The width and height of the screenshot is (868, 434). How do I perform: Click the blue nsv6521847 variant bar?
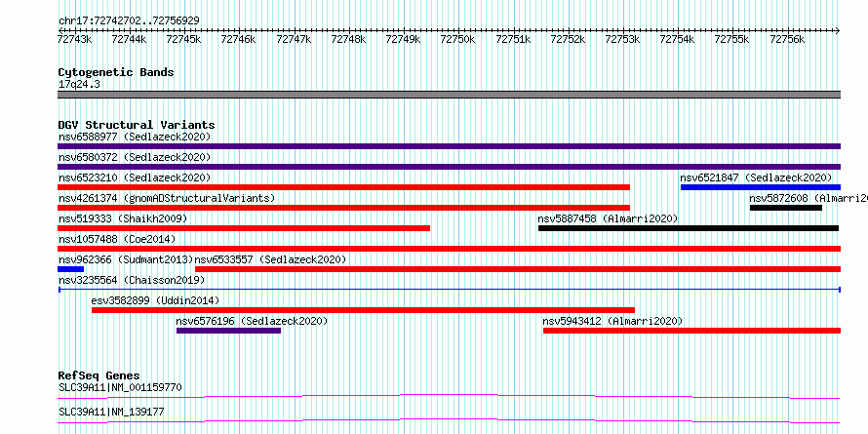[761, 187]
